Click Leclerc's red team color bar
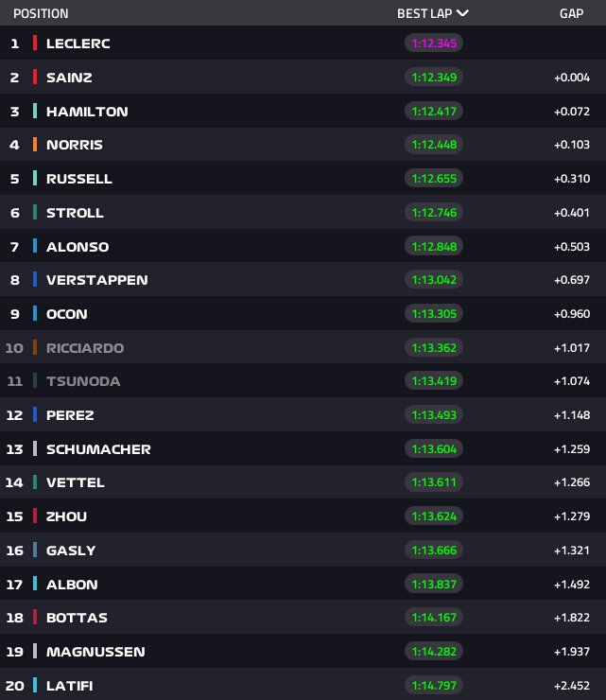Screen dimensions: 606x700 tap(35, 44)
